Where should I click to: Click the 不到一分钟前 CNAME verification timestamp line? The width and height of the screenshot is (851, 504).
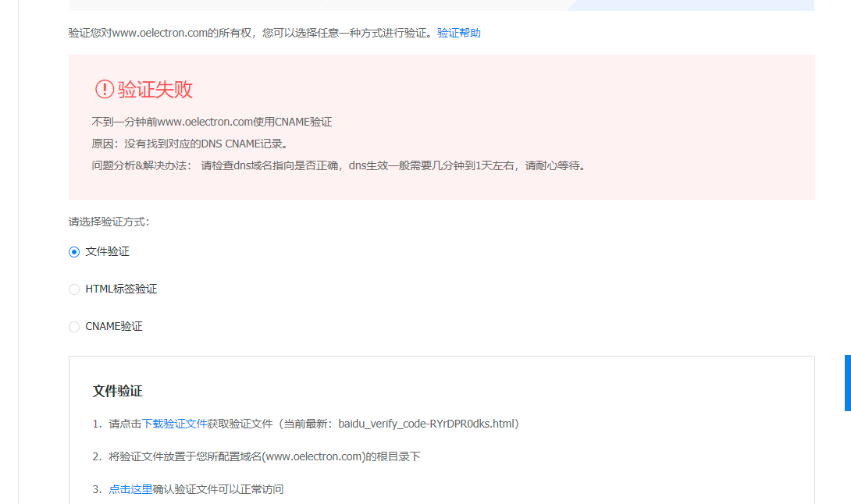coord(212,122)
